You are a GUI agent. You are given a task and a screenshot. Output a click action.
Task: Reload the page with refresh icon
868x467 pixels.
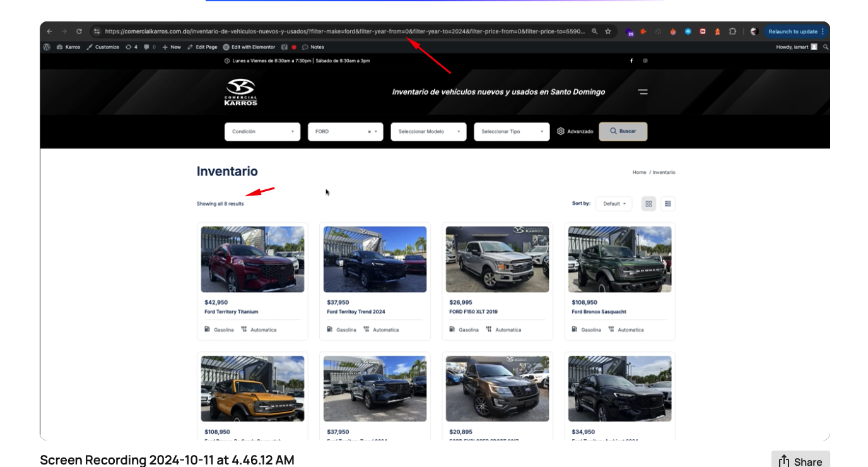[x=79, y=32]
